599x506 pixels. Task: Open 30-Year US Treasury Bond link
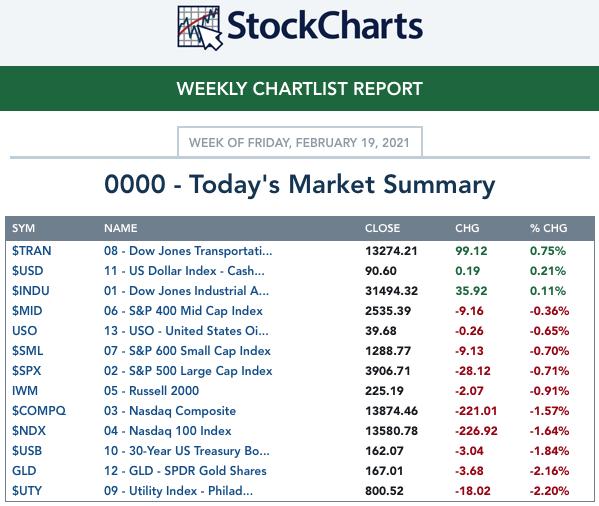click(187, 451)
